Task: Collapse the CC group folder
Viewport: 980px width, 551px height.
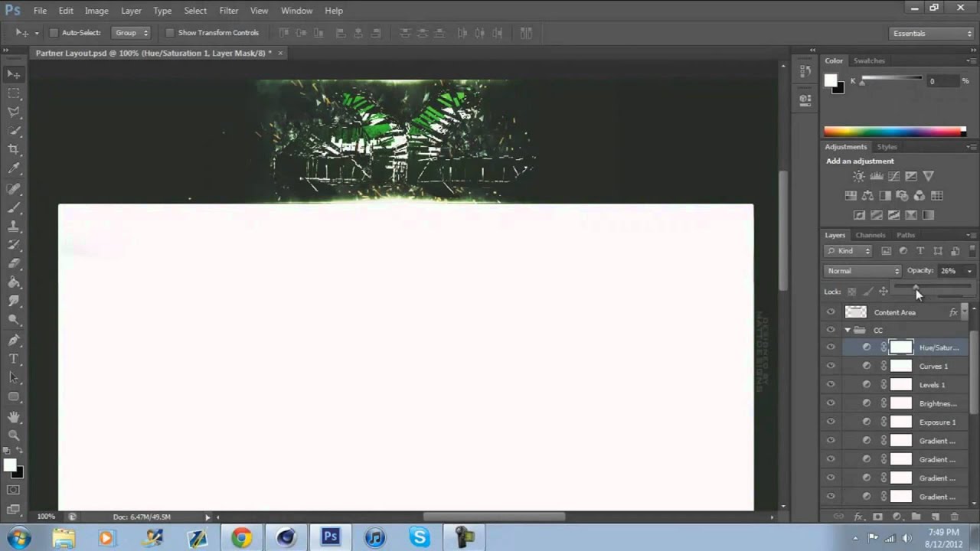Action: coord(848,330)
